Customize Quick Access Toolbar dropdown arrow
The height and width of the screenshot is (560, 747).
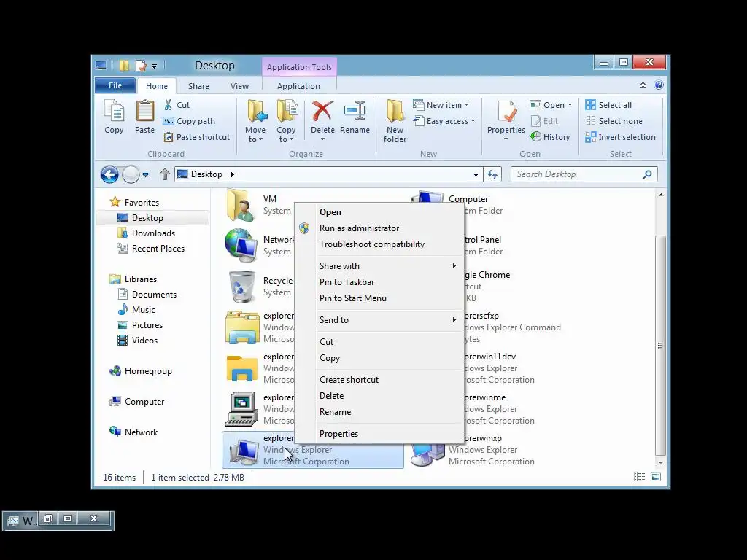point(154,66)
